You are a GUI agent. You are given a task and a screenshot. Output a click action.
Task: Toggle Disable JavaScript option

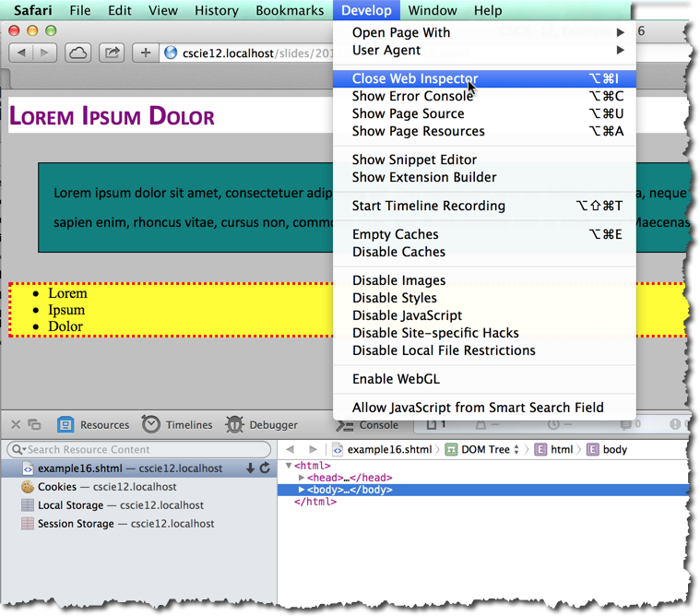click(x=407, y=315)
